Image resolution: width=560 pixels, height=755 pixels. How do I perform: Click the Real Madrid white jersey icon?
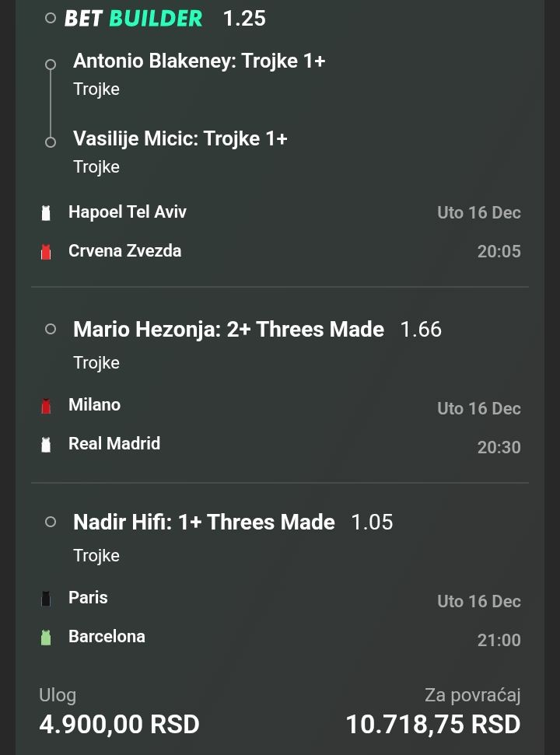tap(46, 444)
